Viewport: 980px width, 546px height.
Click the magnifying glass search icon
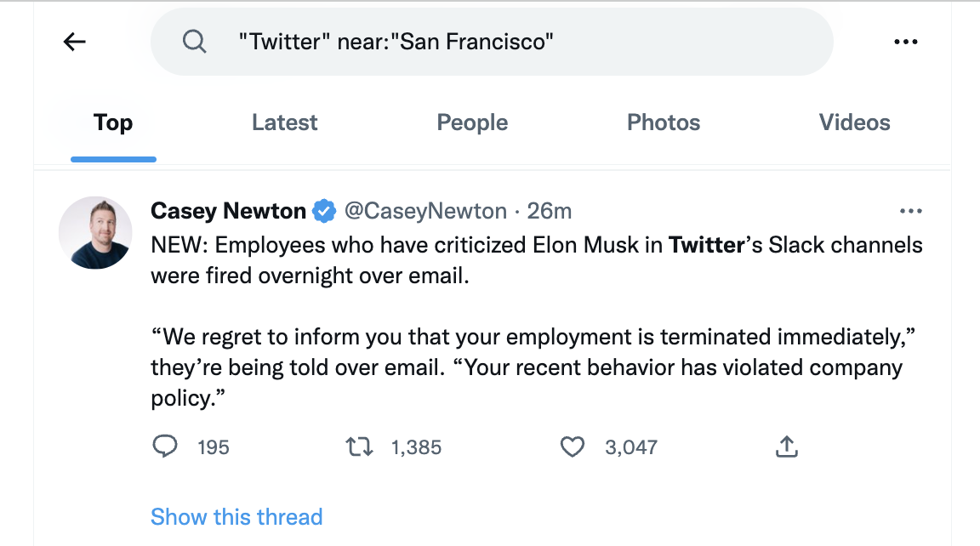(x=195, y=42)
